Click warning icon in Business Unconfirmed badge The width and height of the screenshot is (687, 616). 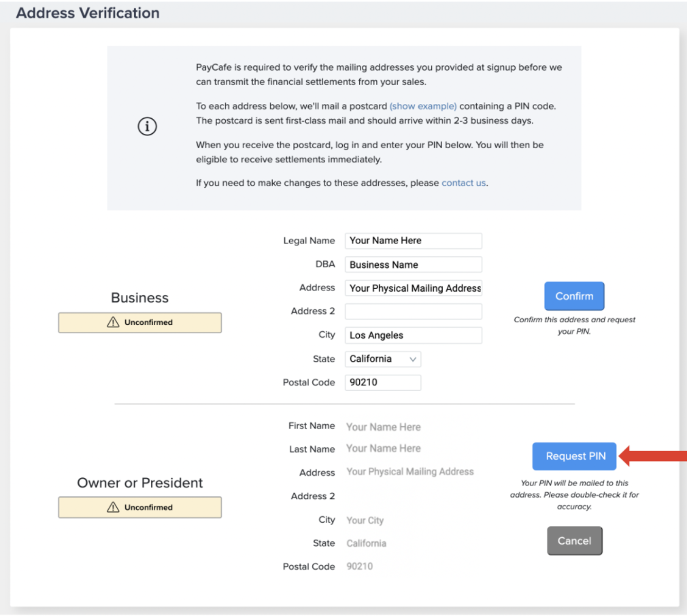point(113,322)
